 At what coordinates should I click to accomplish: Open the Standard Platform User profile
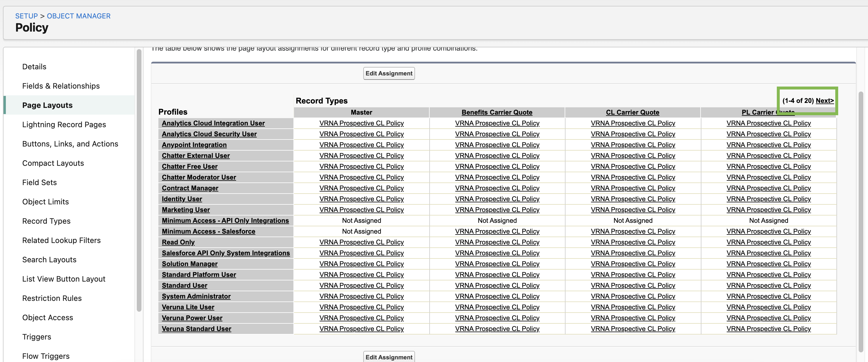pos(199,274)
